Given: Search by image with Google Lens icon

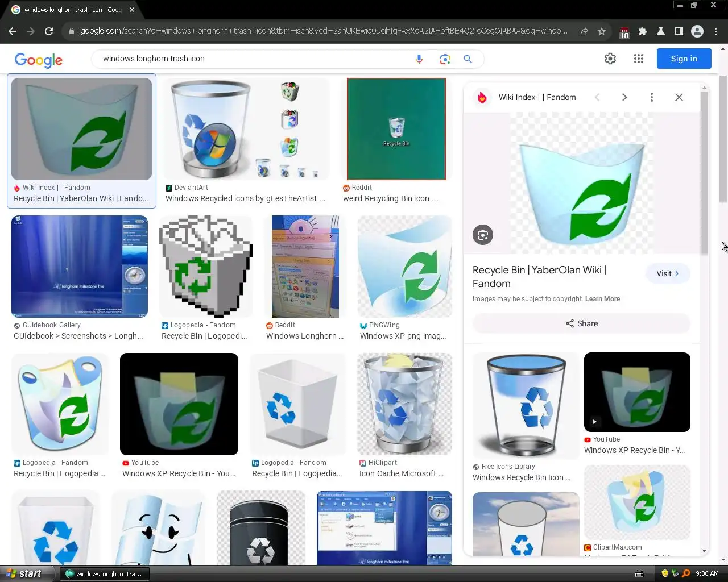Looking at the screenshot, I should 445,59.
